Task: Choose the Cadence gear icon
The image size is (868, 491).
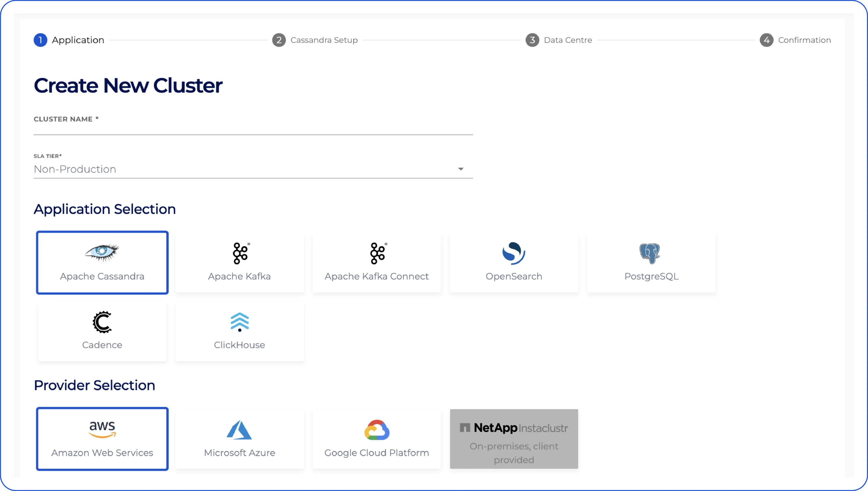Action: coord(102,322)
